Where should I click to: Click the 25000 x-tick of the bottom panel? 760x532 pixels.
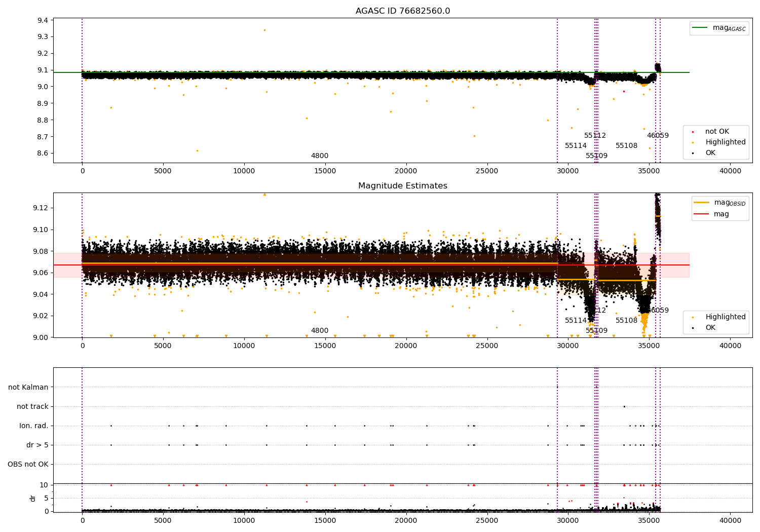pyautogui.click(x=487, y=521)
